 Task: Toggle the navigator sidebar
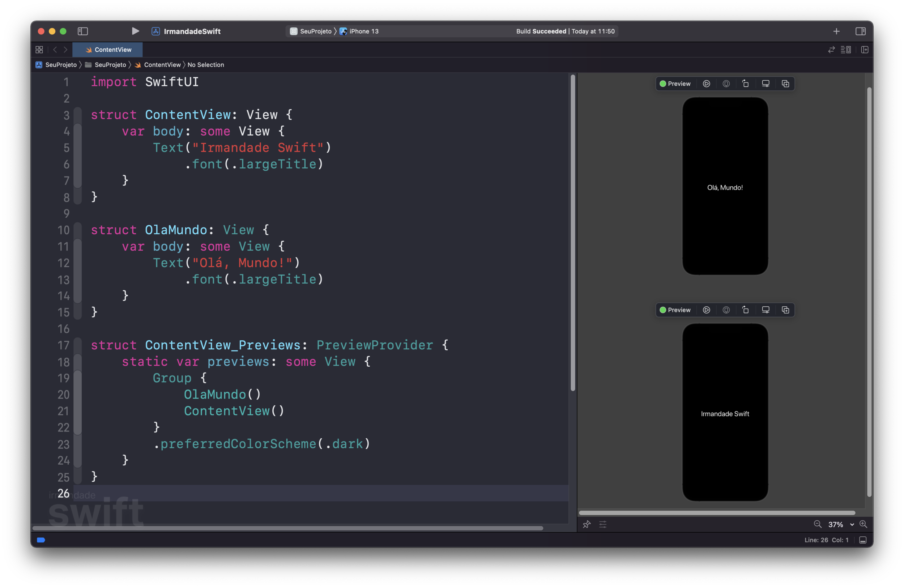(x=83, y=31)
